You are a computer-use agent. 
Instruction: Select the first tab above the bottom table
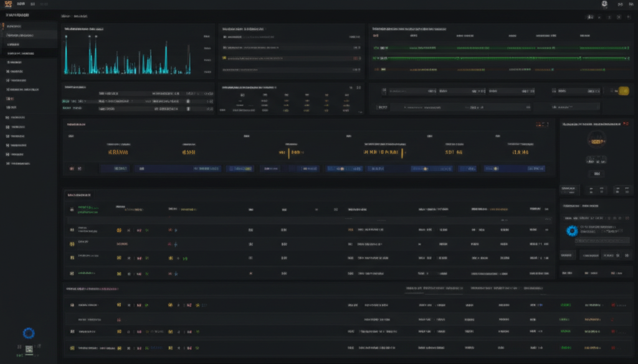[434, 289]
